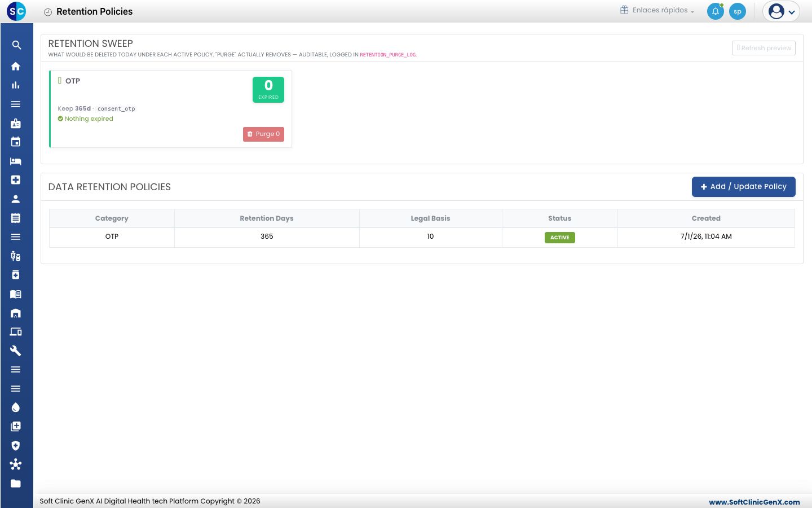Click the '7/1/26, 11:04 AM' created cell
The image size is (812, 508).
click(706, 237)
